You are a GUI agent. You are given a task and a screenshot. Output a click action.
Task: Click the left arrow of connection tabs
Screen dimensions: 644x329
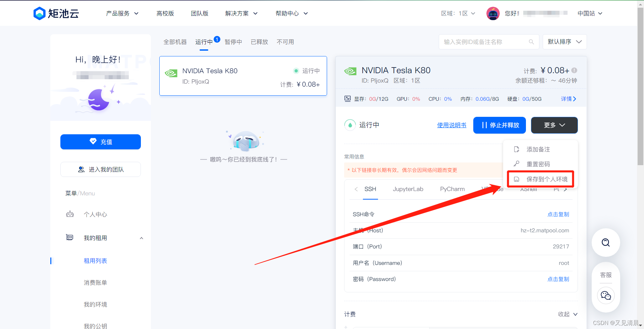[x=356, y=189]
